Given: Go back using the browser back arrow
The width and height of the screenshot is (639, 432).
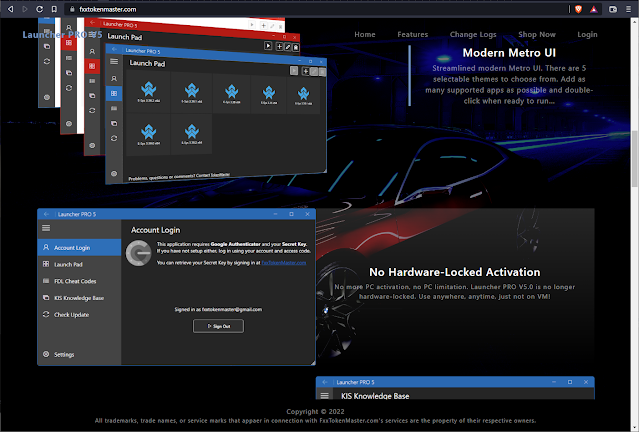Looking at the screenshot, I should 11,9.
